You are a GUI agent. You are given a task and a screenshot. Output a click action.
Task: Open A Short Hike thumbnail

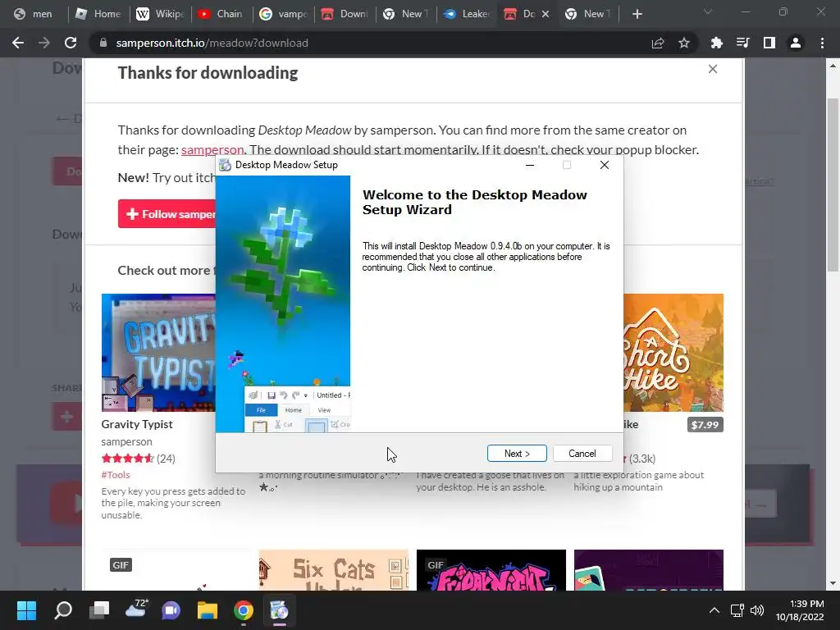673,353
